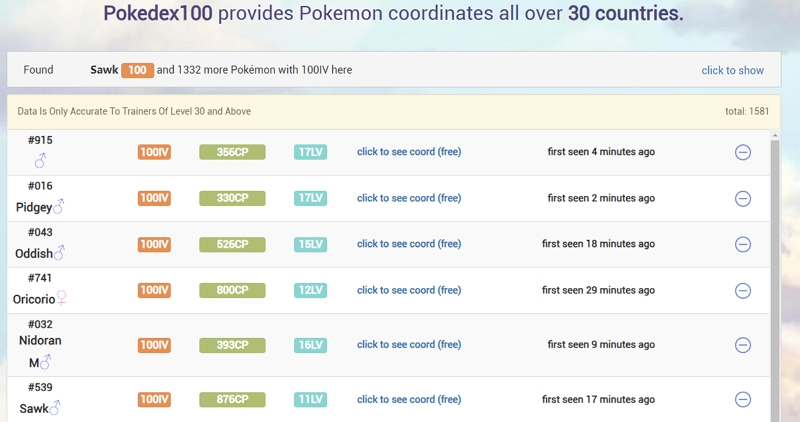
Task: Click the Pidgey name text
Action: click(34, 207)
